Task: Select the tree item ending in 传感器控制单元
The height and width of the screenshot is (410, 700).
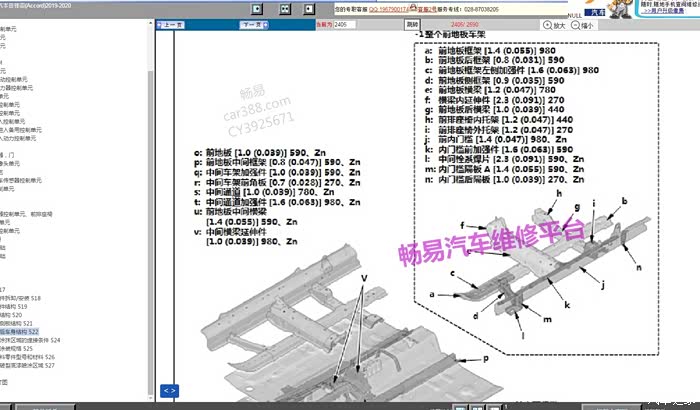Action: click(x=21, y=180)
